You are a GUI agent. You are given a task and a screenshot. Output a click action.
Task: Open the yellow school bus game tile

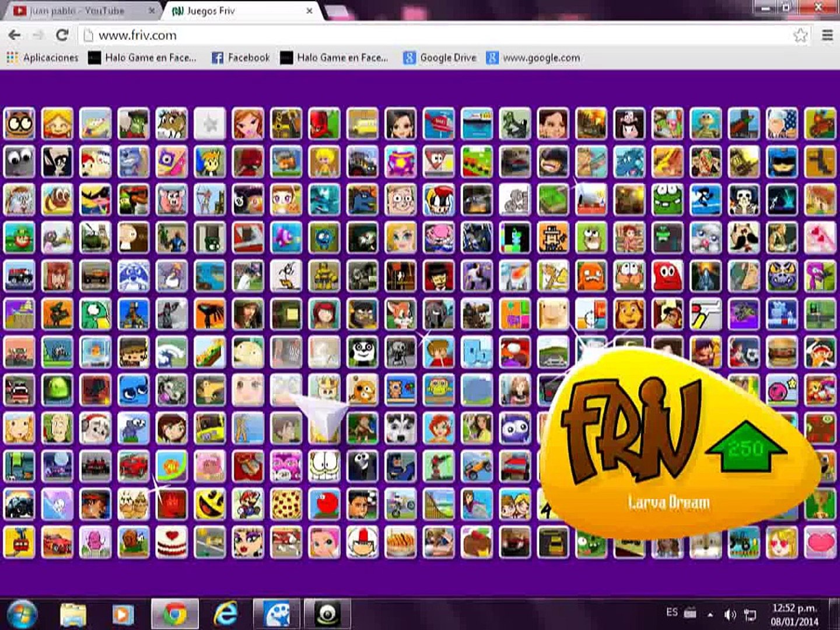click(362, 123)
